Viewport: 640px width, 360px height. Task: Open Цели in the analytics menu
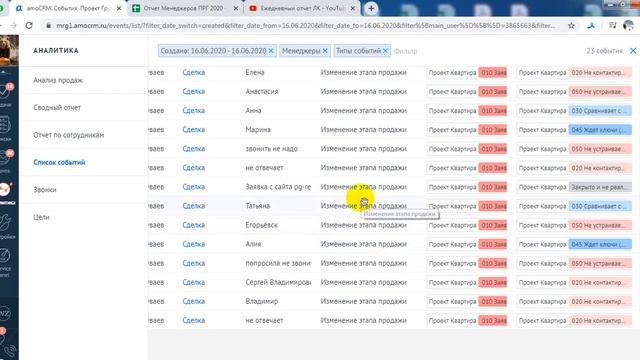[41, 217]
